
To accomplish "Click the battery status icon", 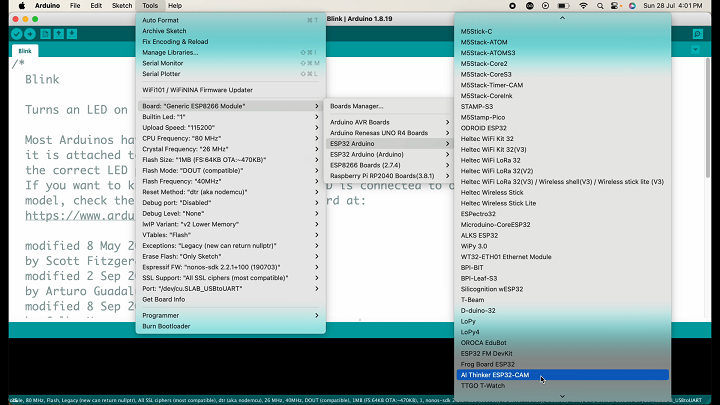I will tap(563, 6).
